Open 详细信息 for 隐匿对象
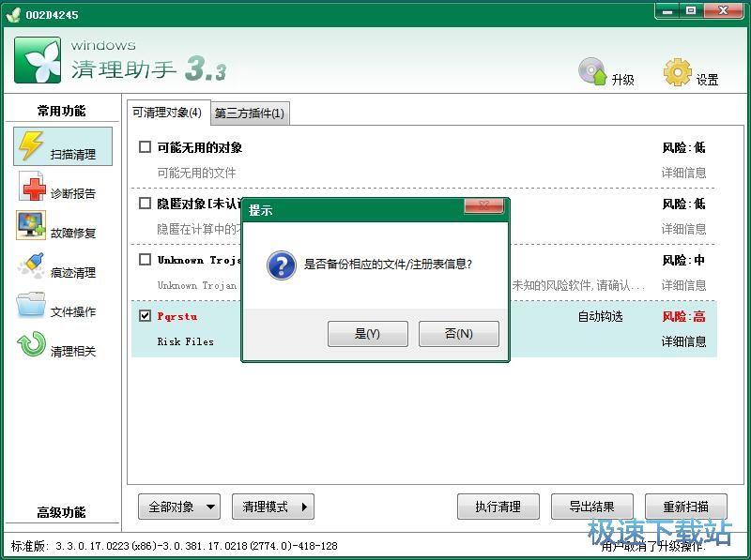751x560 pixels. click(x=683, y=229)
